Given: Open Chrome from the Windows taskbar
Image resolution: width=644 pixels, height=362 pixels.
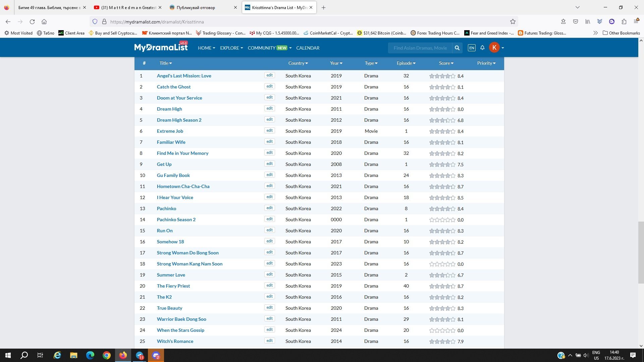Looking at the screenshot, I should (107, 355).
